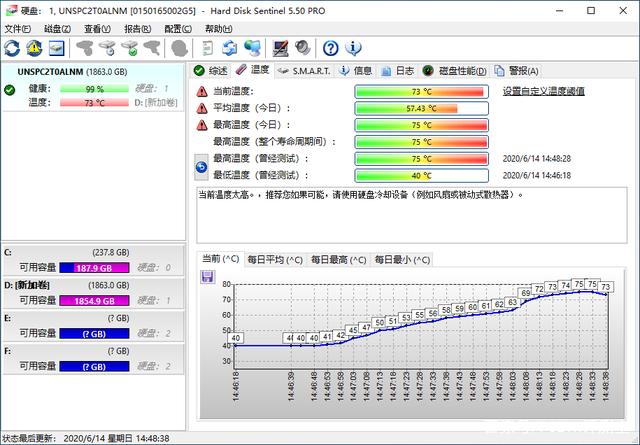Click the 50 data label on the graph
This screenshot has width=640, height=445.
(380, 323)
